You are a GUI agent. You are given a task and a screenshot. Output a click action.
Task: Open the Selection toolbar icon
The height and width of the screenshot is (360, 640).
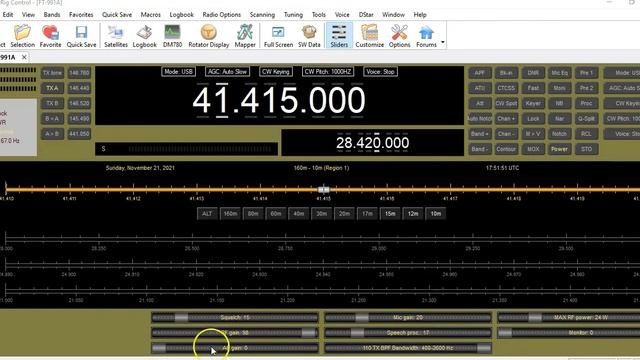(x=22, y=36)
